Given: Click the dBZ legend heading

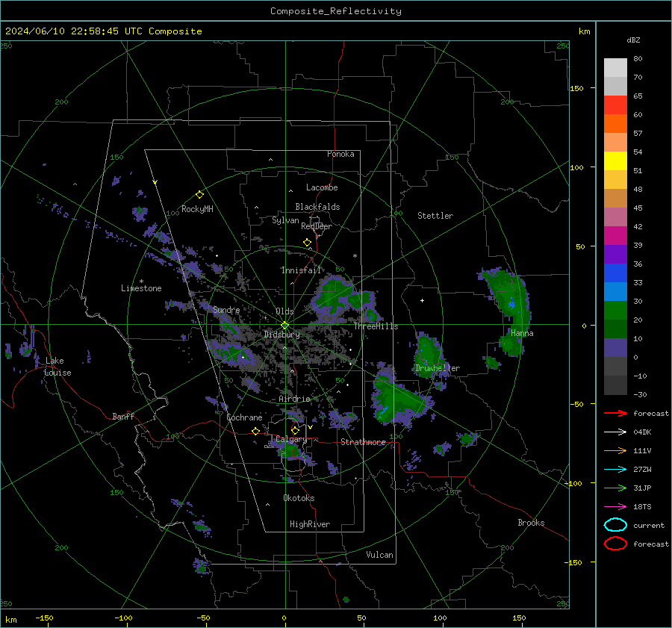Looking at the screenshot, I should click(x=633, y=40).
